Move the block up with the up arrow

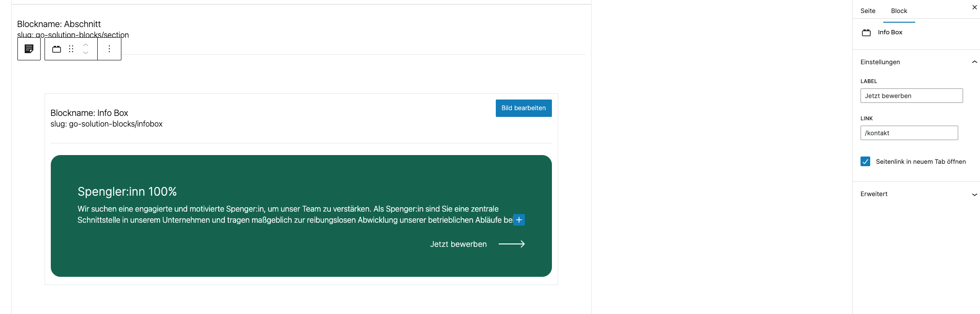click(x=86, y=44)
